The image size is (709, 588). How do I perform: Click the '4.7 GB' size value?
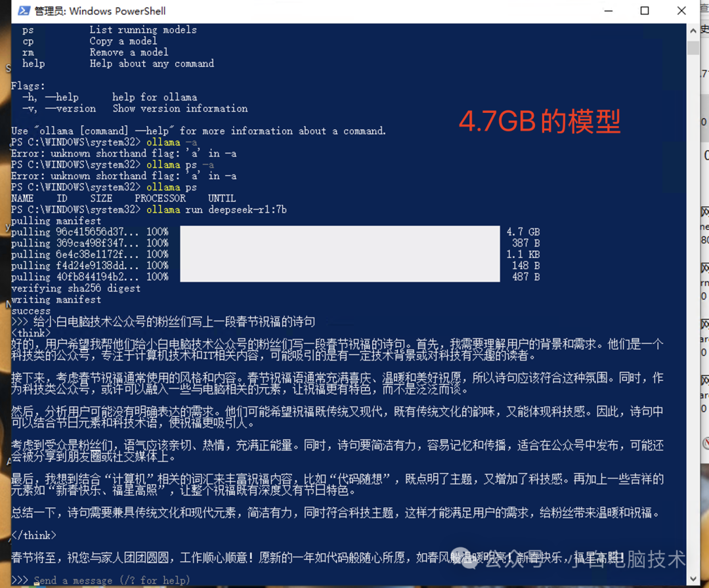point(523,232)
